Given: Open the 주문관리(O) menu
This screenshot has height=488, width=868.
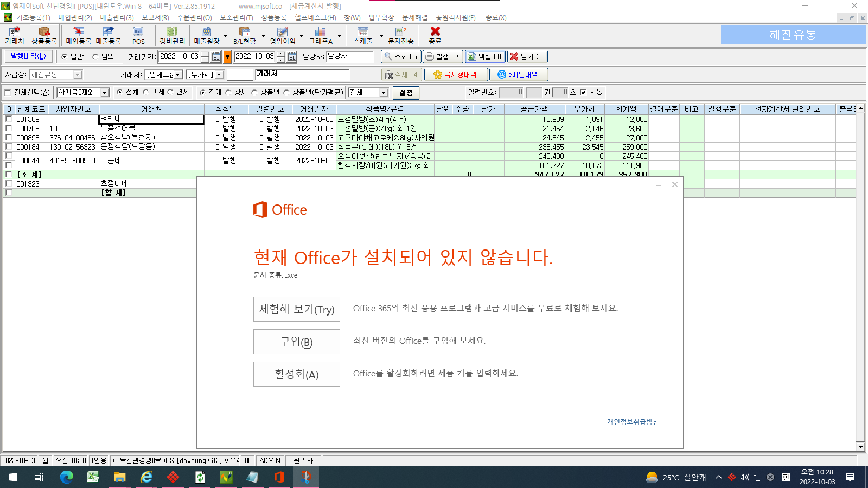Looking at the screenshot, I should [194, 17].
